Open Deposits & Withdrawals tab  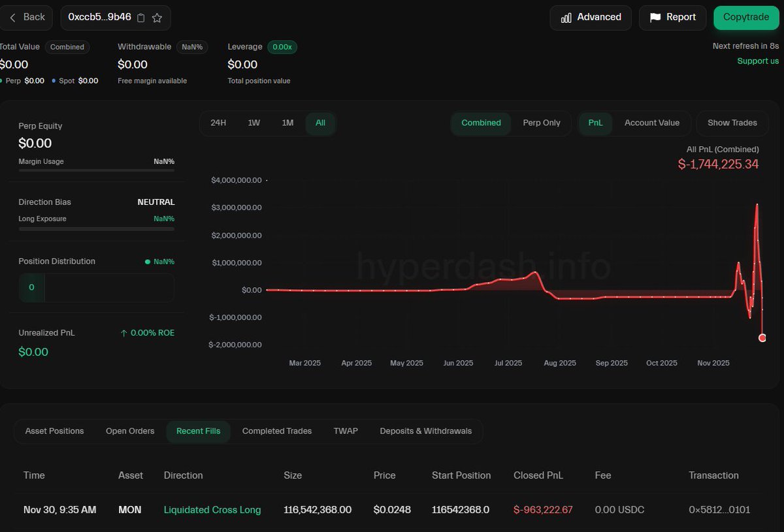(425, 431)
